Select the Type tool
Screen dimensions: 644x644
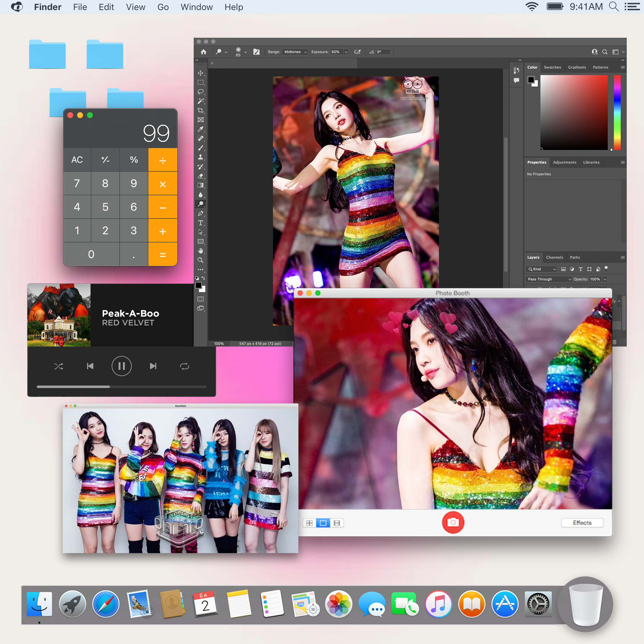click(x=200, y=223)
